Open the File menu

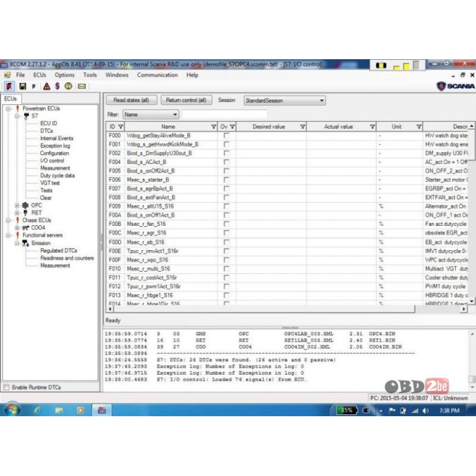tap(20, 75)
